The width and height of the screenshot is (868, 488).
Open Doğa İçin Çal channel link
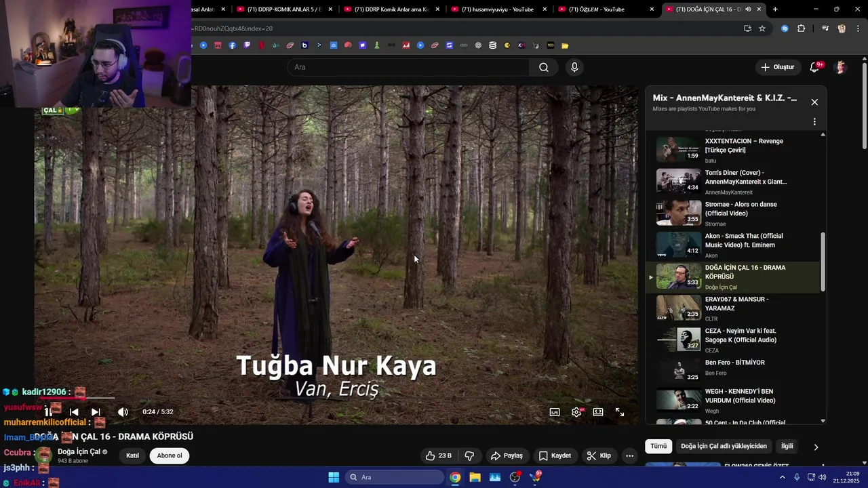pyautogui.click(x=79, y=451)
